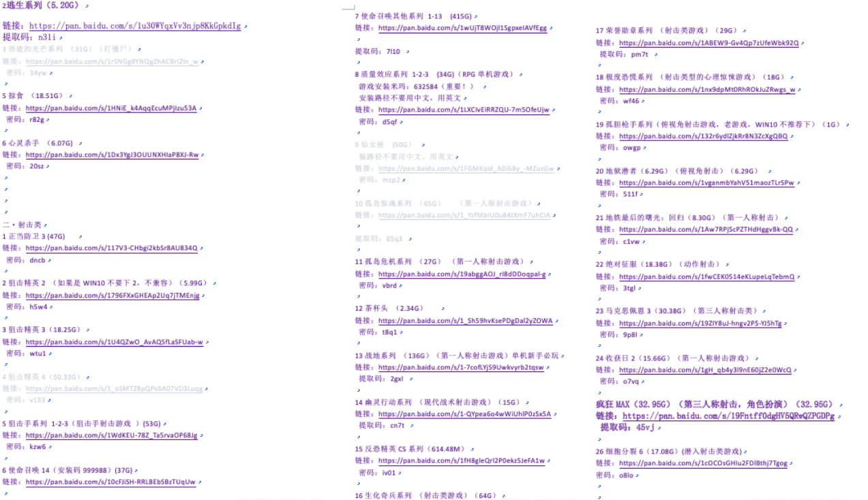
Task: Open the 逃生系列 Baidu pan link
Action: click(x=135, y=26)
